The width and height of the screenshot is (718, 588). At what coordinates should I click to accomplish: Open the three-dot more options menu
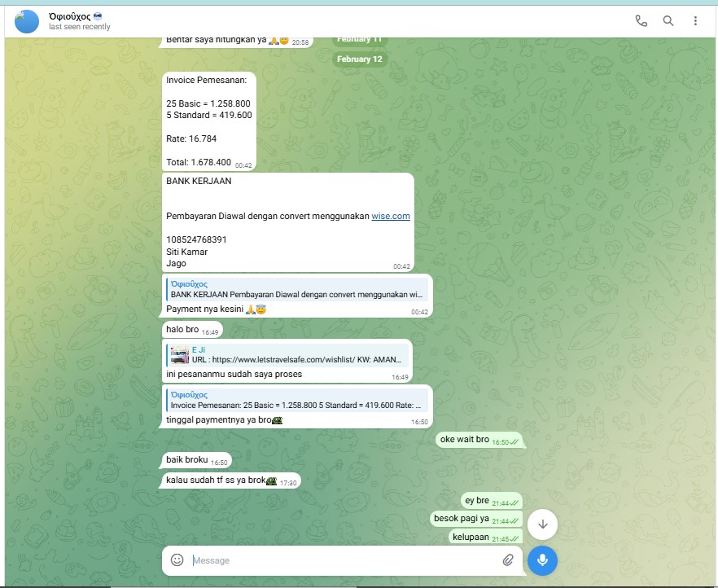[x=695, y=21]
